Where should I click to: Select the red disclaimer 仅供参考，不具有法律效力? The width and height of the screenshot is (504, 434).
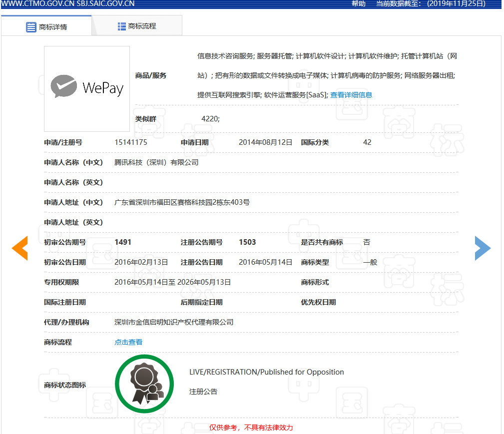point(251,428)
